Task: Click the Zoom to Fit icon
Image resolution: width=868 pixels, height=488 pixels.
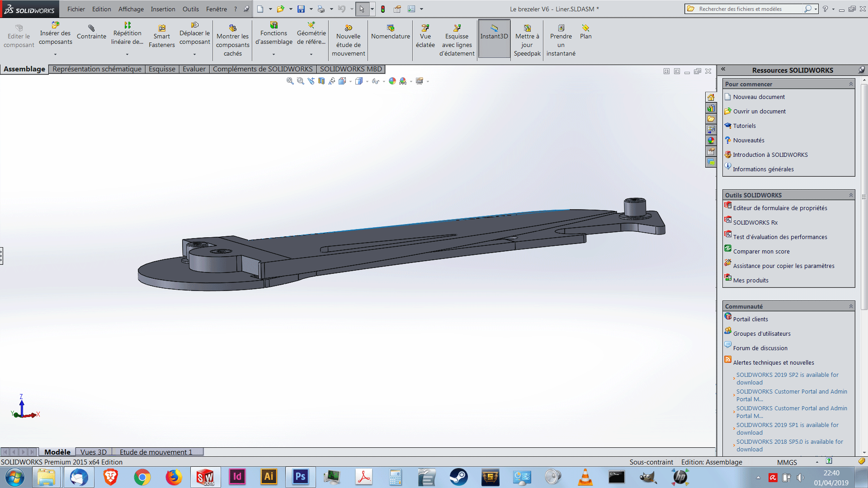Action: (290, 81)
